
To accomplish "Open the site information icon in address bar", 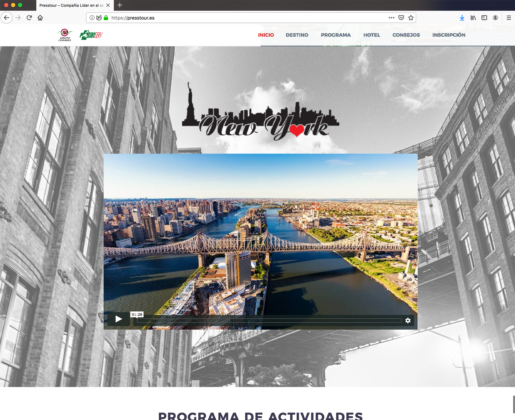I will (x=92, y=18).
